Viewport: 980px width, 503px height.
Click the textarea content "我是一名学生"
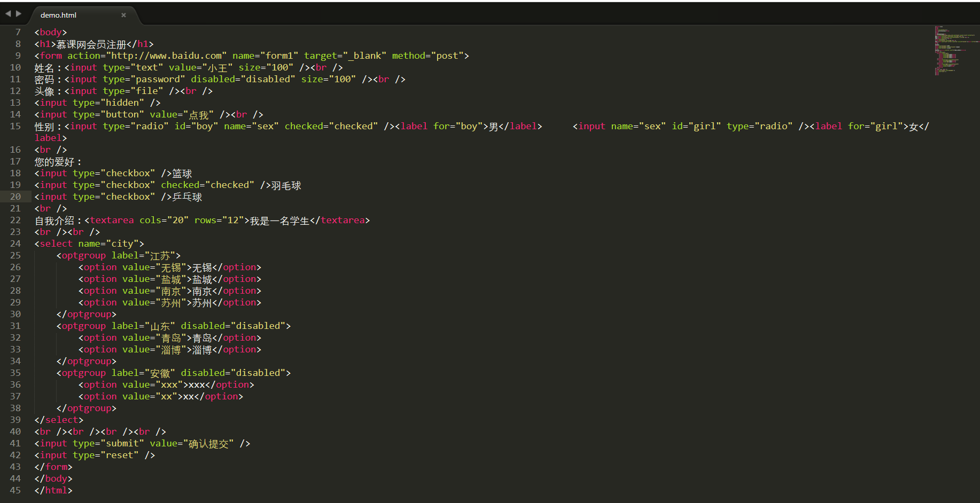[x=280, y=221]
